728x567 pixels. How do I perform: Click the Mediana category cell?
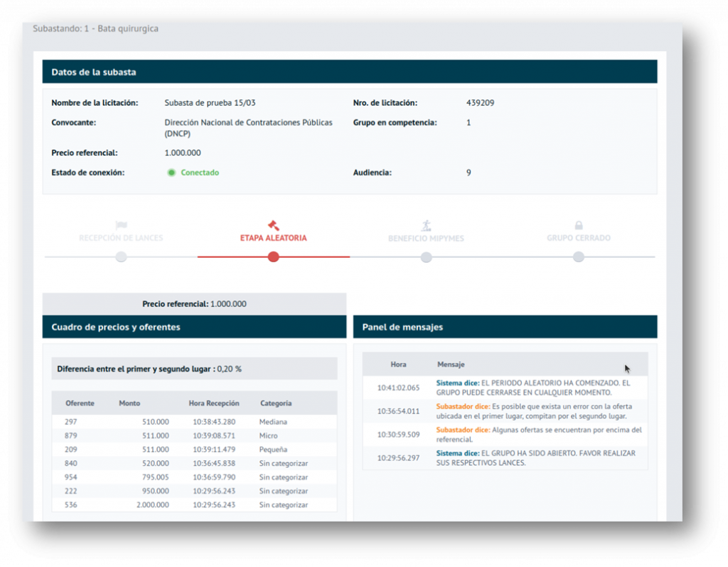pos(273,422)
